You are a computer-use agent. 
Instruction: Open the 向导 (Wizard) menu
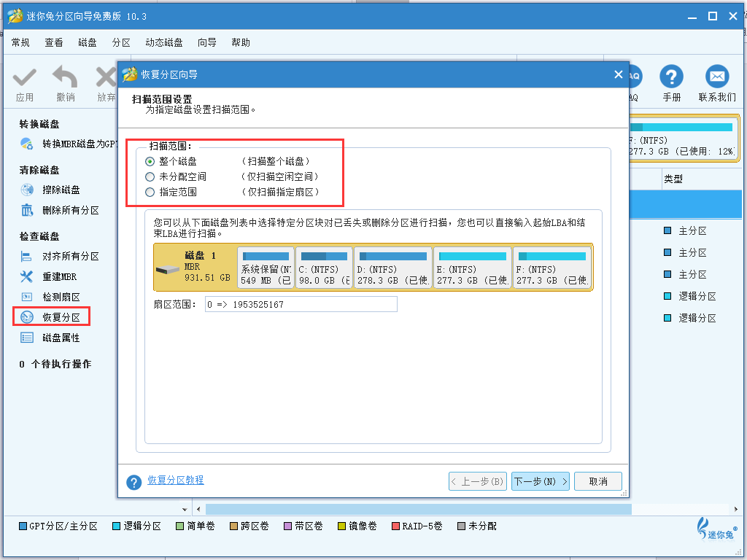(206, 43)
